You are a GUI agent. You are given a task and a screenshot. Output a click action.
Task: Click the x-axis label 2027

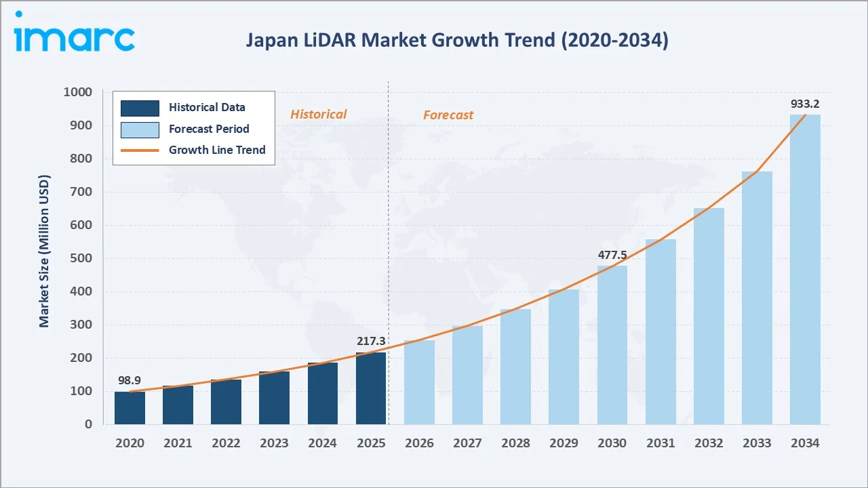click(467, 443)
